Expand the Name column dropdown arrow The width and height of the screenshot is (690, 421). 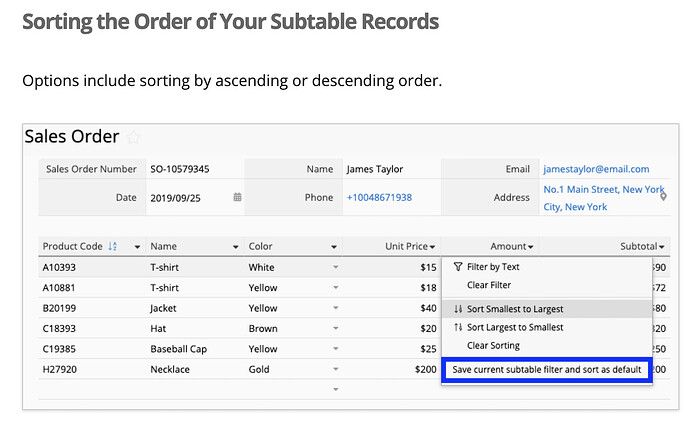click(x=235, y=247)
